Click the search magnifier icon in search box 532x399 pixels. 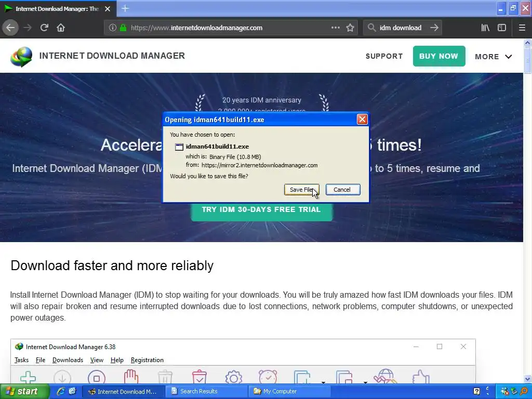tap(371, 28)
